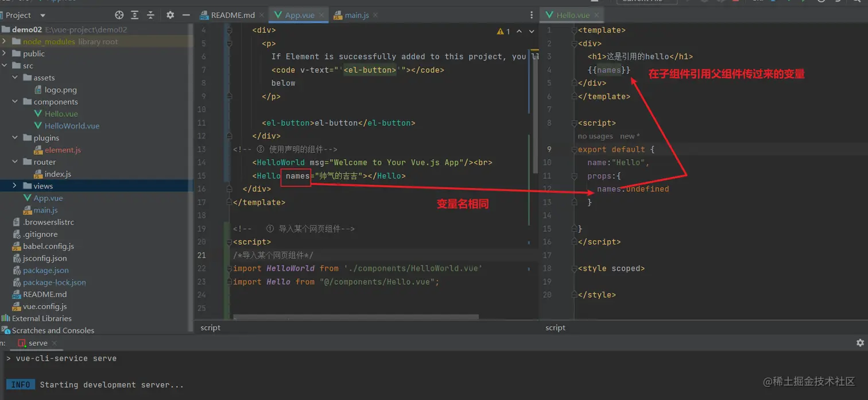This screenshot has height=400, width=868.
Task: Click the Scratches and Consoles icon
Action: 6,330
